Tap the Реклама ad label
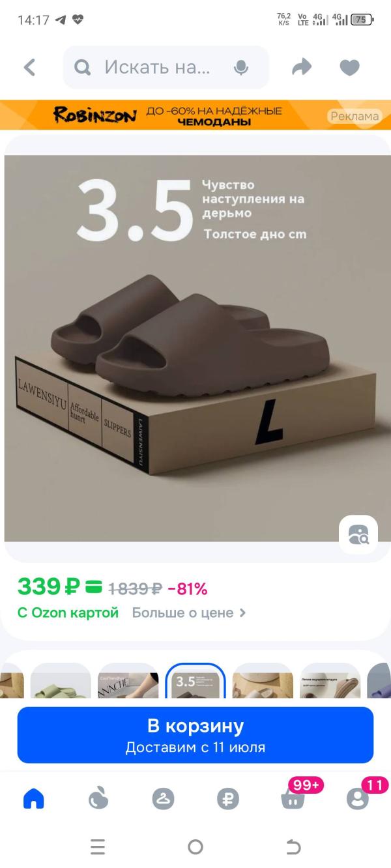The image size is (391, 868). click(355, 116)
